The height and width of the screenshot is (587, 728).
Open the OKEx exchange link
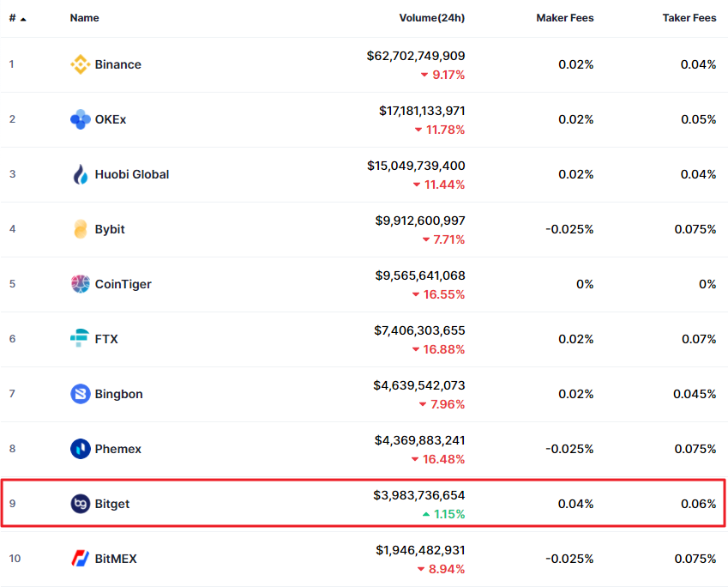pos(111,119)
